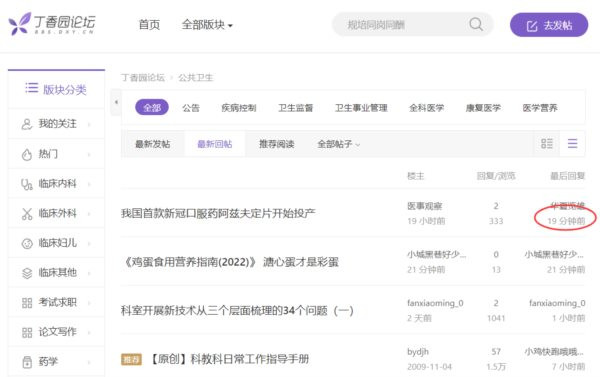Click 论文写作 sidebar label
600x377 pixels.
coord(57,332)
